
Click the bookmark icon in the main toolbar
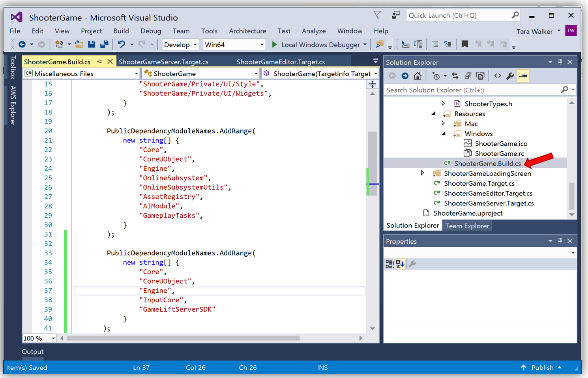click(x=464, y=45)
